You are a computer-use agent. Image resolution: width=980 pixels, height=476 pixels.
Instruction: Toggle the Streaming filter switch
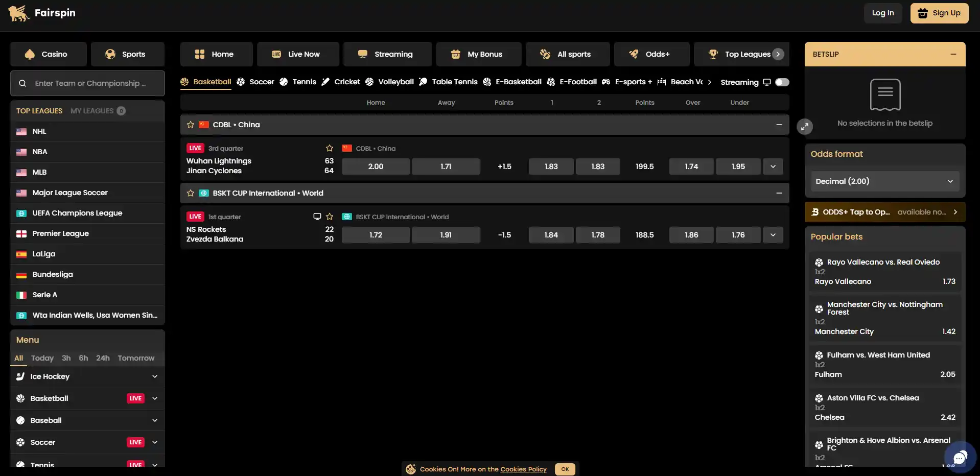tap(782, 82)
